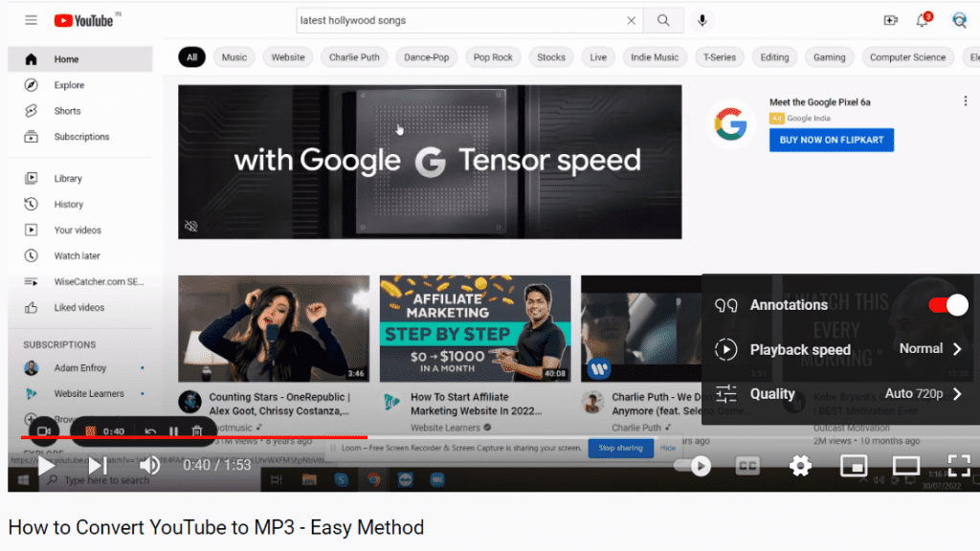The width and height of the screenshot is (980, 551).
Task: Turn off the Annotations switch
Action: [947, 305]
